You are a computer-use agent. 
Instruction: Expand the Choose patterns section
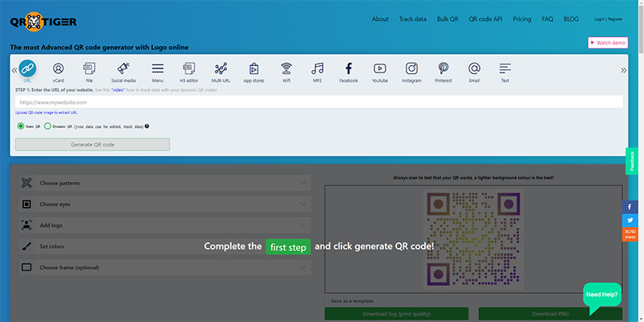tap(165, 183)
